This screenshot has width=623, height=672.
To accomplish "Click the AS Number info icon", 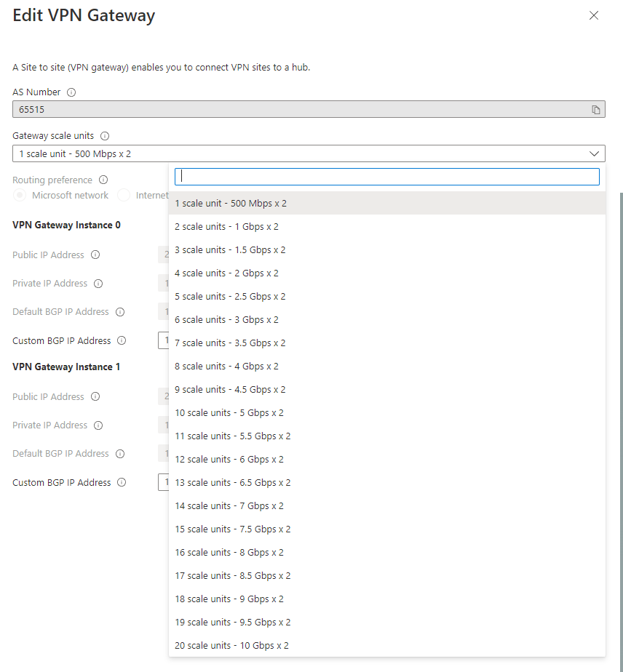I will tap(71, 92).
